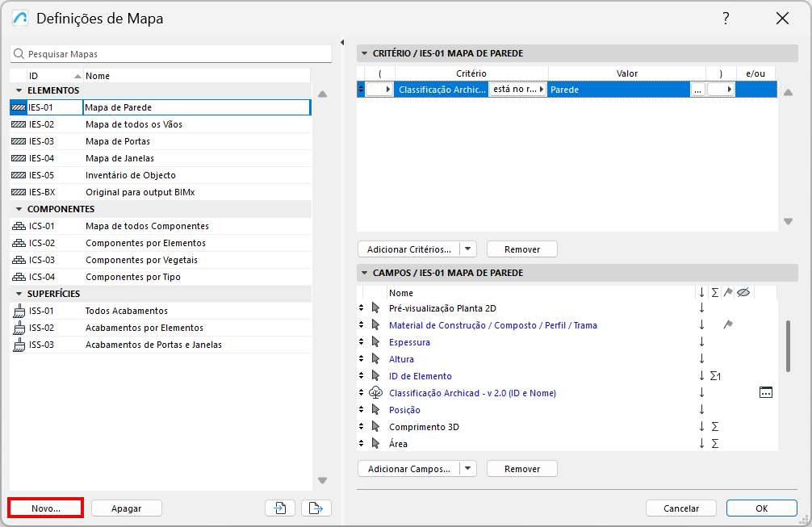Collapse the side panel with the black arrow
The image size is (812, 527).
(x=342, y=43)
